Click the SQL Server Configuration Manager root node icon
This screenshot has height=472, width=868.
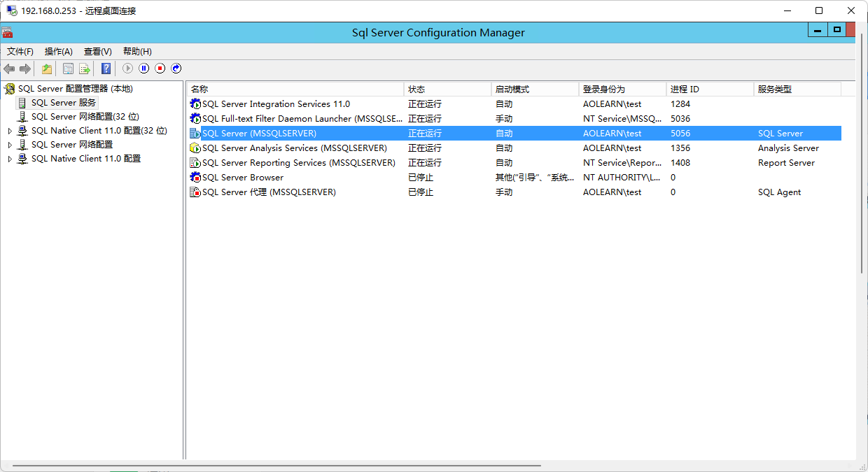[x=10, y=89]
